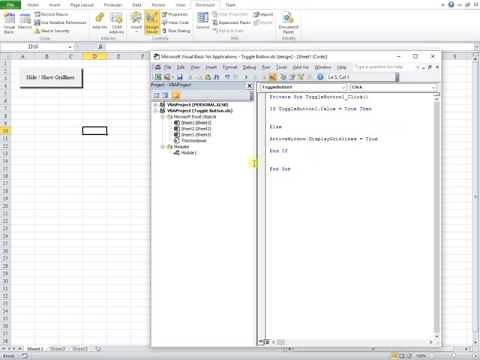Viewport: 480px width, 360px height.
Task: Toggle the Hide / Show Gridlines button
Action: click(x=51, y=78)
